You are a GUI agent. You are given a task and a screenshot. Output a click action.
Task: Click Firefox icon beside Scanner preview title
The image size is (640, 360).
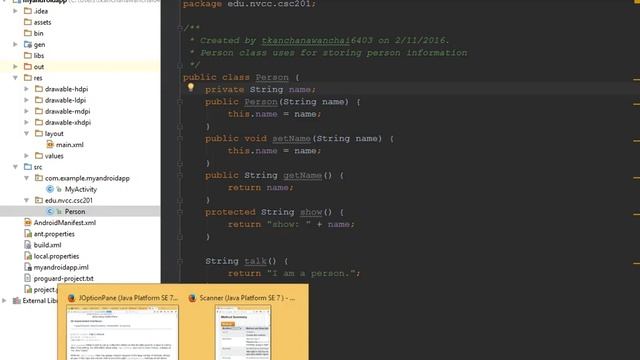click(192, 298)
